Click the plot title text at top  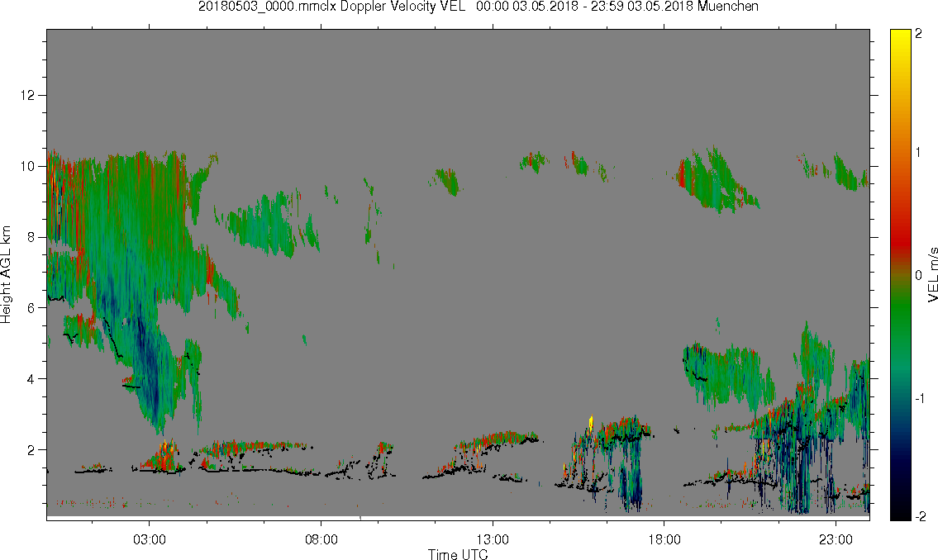tap(479, 7)
